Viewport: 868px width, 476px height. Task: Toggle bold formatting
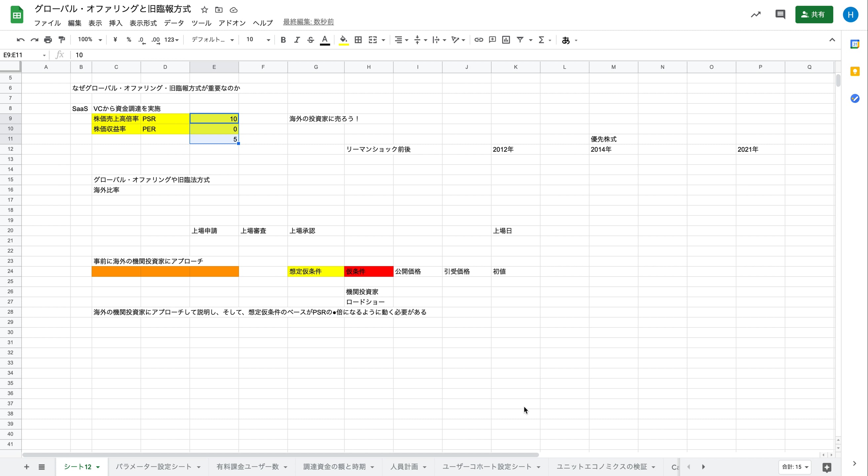click(x=283, y=39)
